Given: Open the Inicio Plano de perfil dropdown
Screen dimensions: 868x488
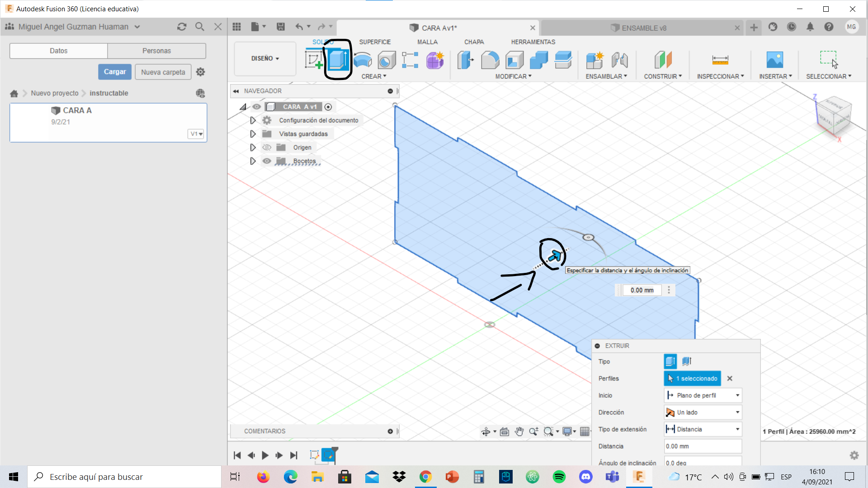Looking at the screenshot, I should [703, 395].
